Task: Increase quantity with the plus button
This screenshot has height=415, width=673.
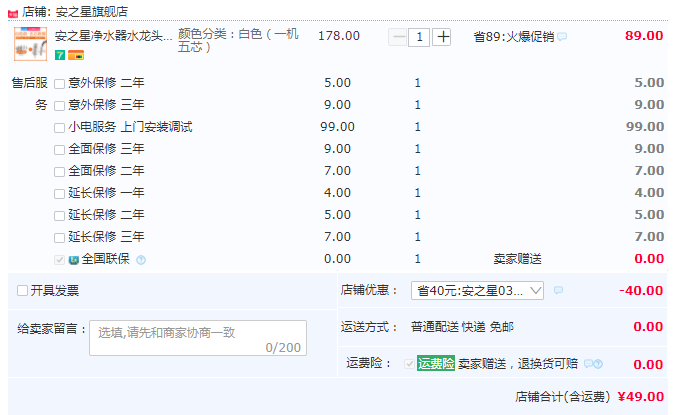Action: tap(443, 37)
